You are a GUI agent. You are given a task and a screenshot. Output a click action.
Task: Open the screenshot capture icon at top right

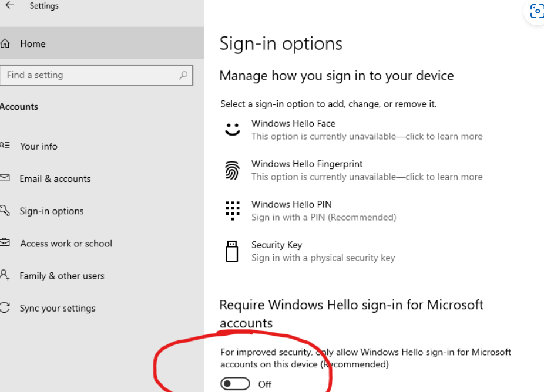pyautogui.click(x=537, y=11)
